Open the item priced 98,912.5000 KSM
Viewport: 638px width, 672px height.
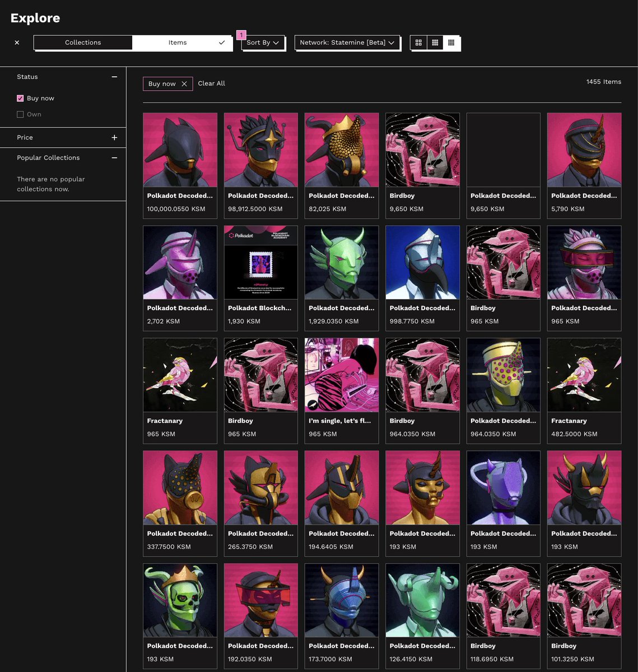pos(261,166)
